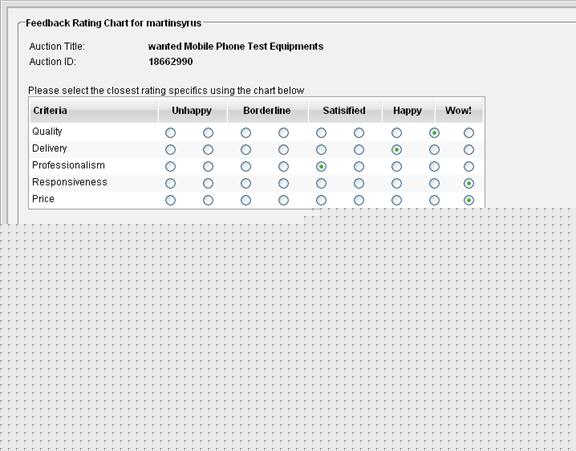576x451 pixels.
Task: Click the selected Happy radio in Quality row
Action: (x=434, y=133)
